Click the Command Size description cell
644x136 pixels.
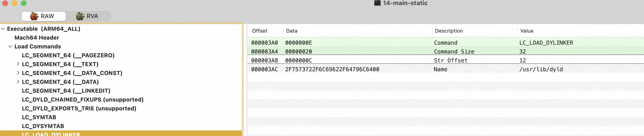pos(454,52)
